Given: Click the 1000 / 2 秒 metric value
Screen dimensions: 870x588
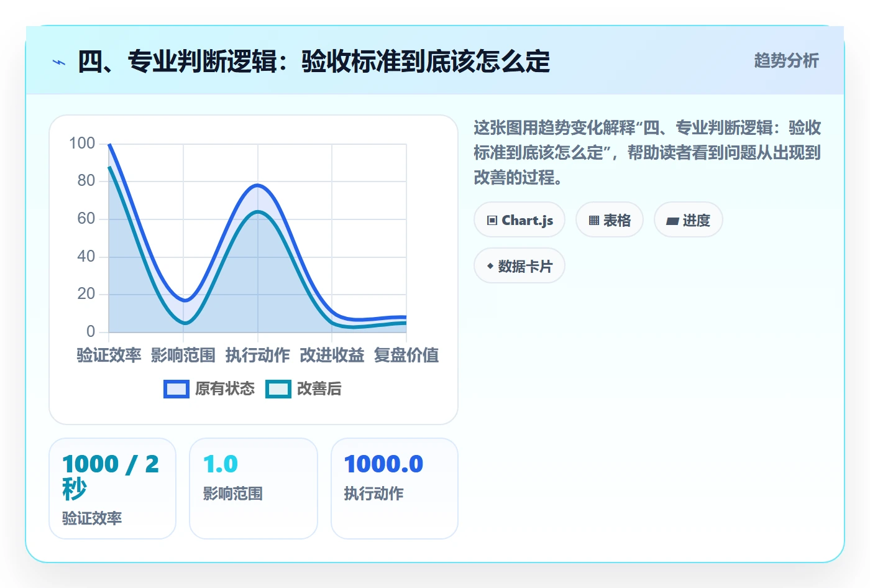Looking at the screenshot, I should [x=111, y=477].
